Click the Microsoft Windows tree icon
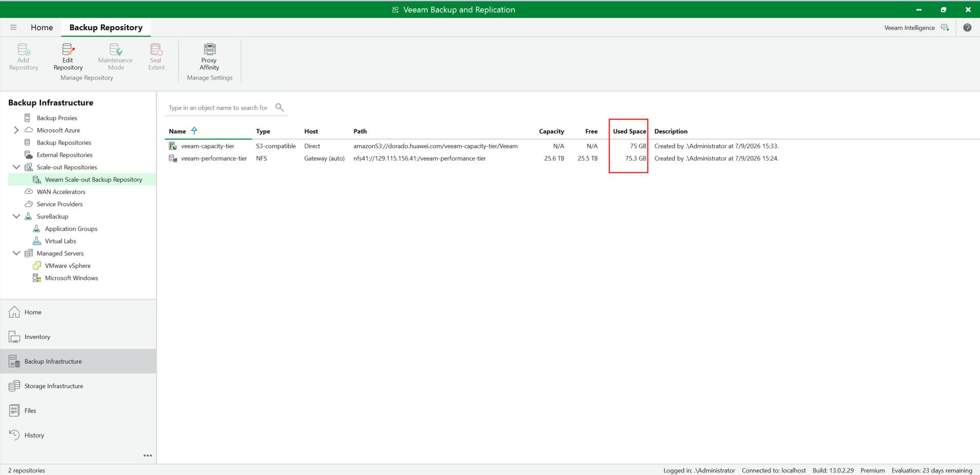 [37, 278]
